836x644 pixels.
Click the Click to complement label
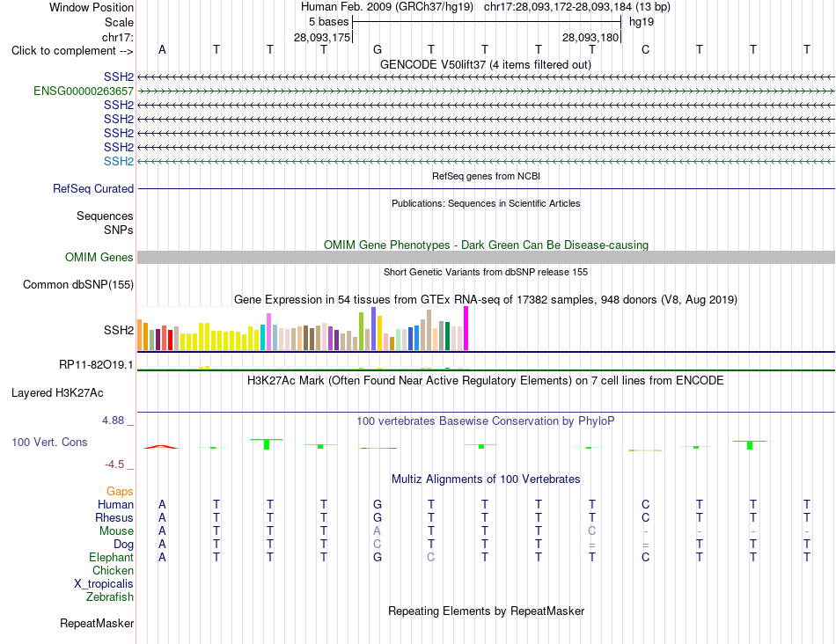(72, 51)
